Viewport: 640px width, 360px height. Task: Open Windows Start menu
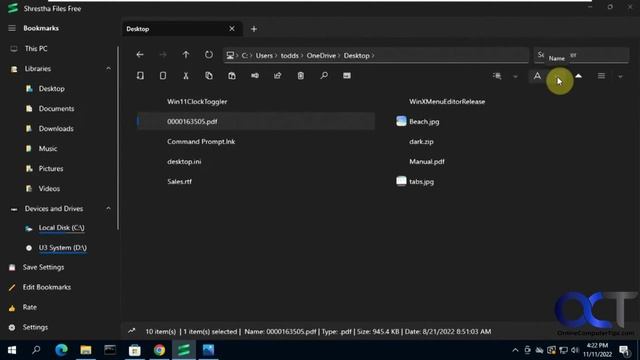coord(12,350)
